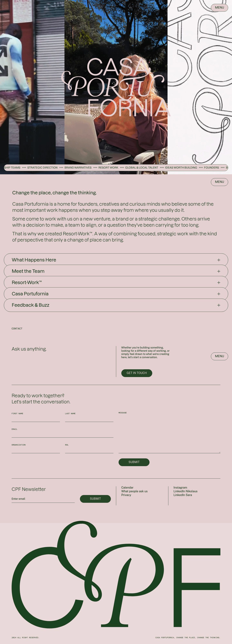Screen dimensions: 232x644
Task: Click the plus icon on the Resort-Work™ row
Action: (218, 282)
